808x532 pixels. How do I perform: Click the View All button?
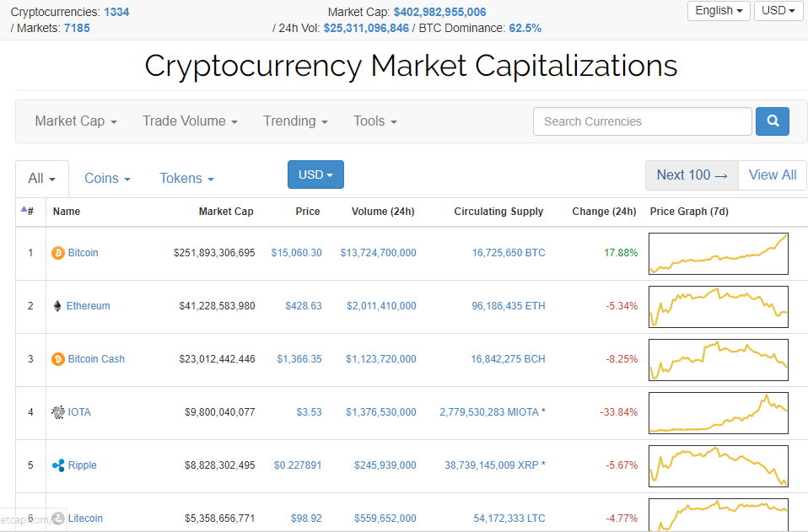tap(772, 175)
